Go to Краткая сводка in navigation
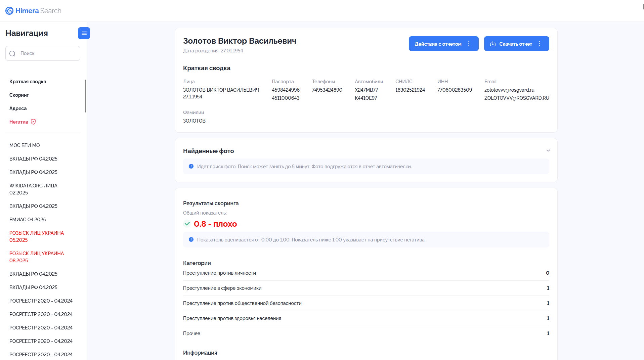 coord(28,82)
